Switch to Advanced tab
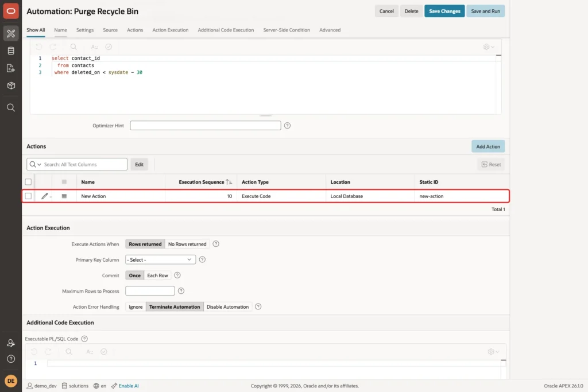The width and height of the screenshot is (588, 392). point(330,30)
